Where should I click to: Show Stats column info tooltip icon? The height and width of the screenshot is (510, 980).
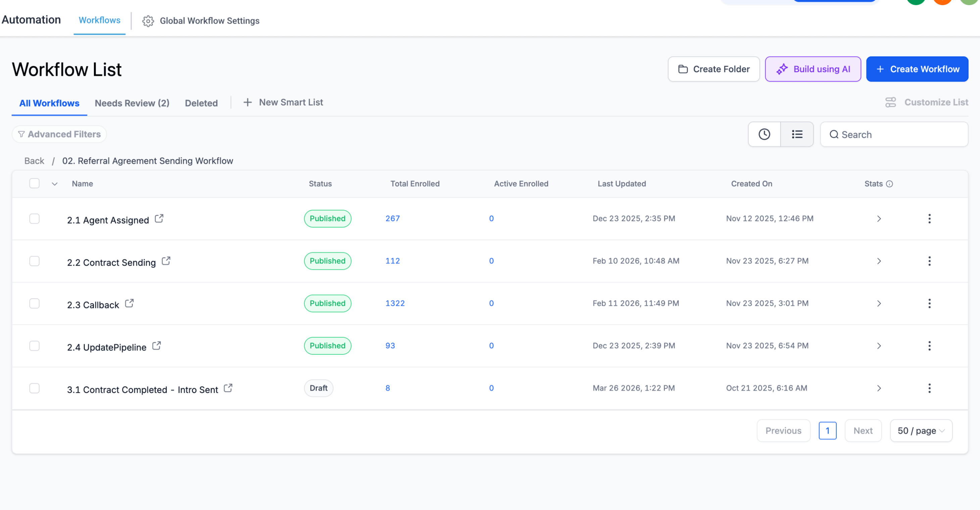tap(889, 184)
